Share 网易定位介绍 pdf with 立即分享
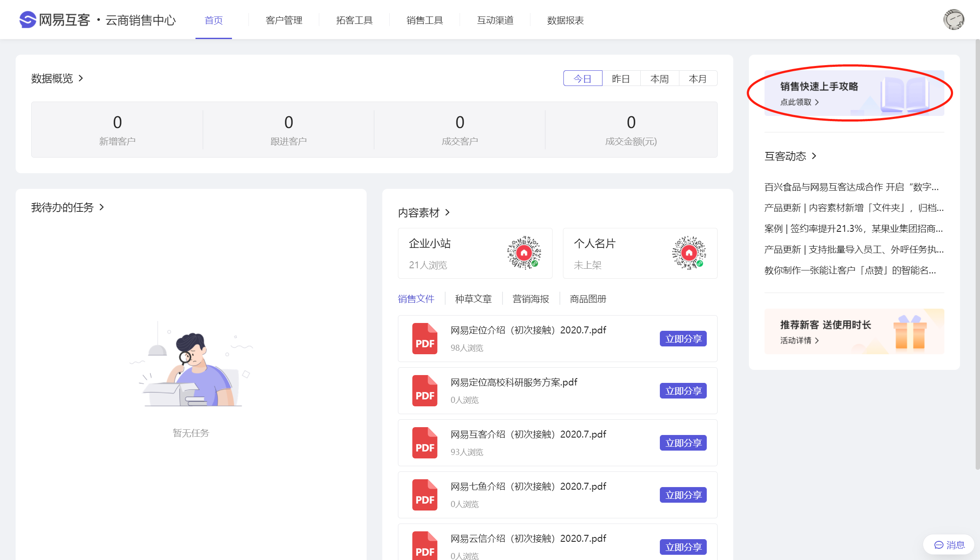The height and width of the screenshot is (560, 980). click(683, 339)
